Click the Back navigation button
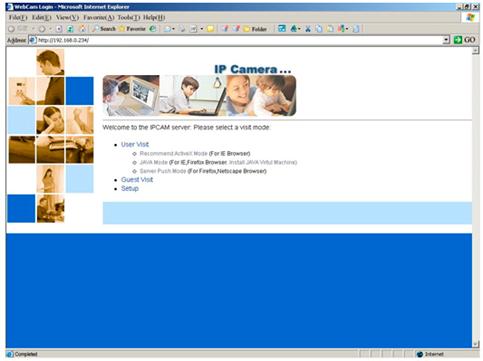 tap(11, 29)
